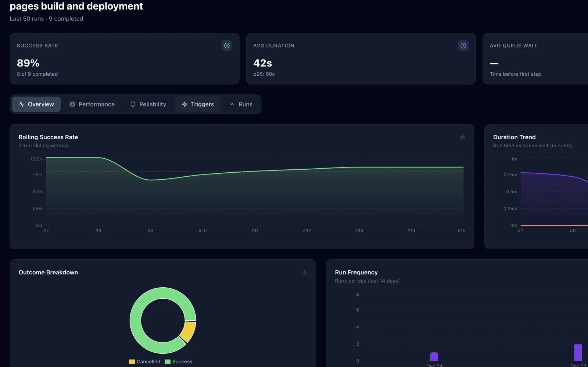Click the Dec 24 bar in Run Frequency

[x=434, y=356]
